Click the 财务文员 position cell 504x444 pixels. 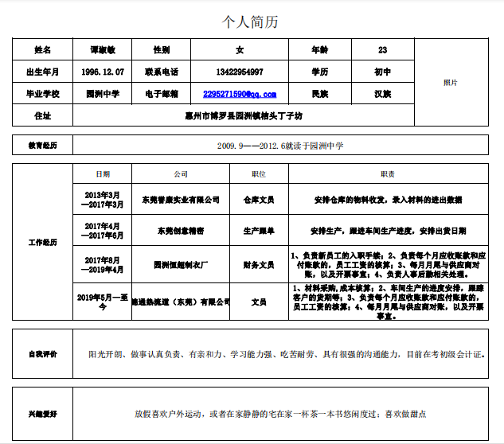[x=259, y=264]
